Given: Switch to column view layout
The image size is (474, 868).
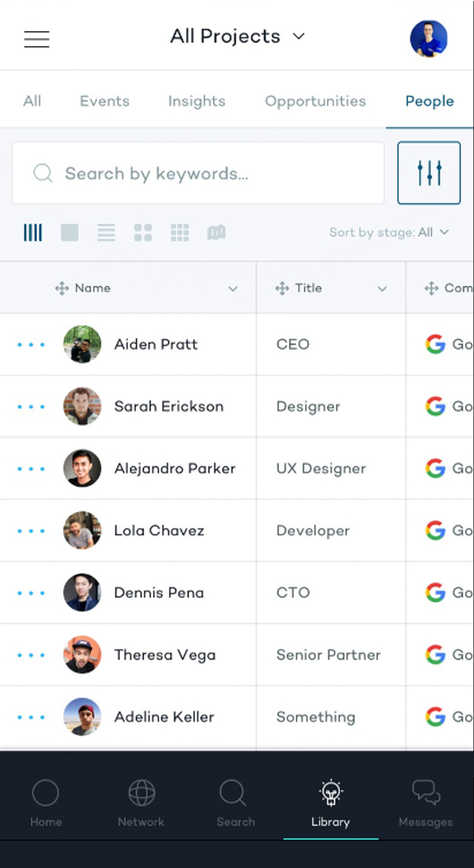Looking at the screenshot, I should [33, 233].
